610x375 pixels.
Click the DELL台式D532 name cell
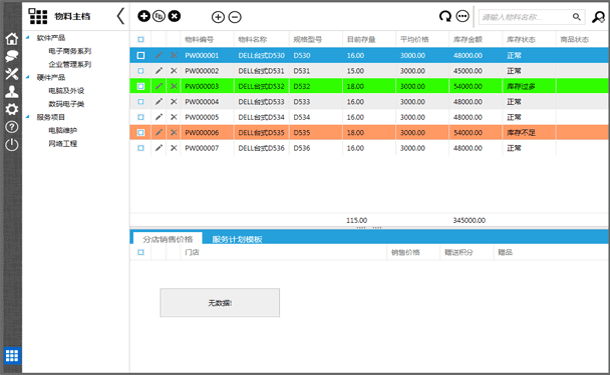click(x=261, y=86)
